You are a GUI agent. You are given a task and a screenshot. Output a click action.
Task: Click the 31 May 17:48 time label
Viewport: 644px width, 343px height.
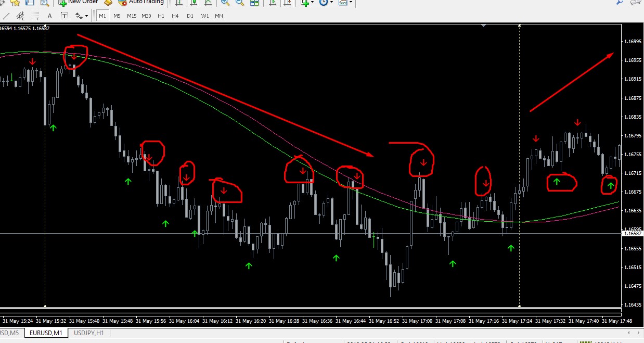coord(617,321)
